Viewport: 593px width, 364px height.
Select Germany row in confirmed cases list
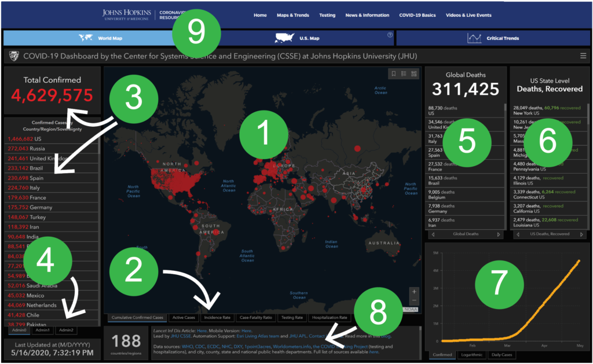click(52, 208)
